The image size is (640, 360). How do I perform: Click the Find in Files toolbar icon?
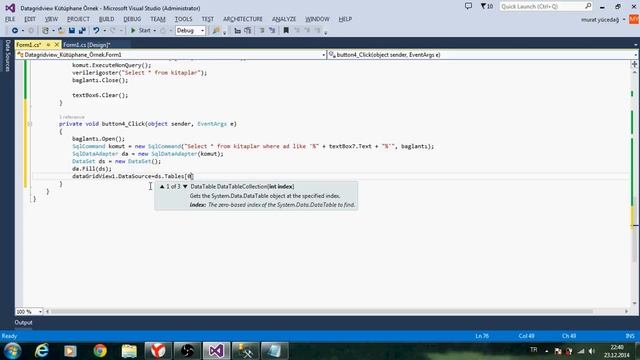[x=216, y=31]
